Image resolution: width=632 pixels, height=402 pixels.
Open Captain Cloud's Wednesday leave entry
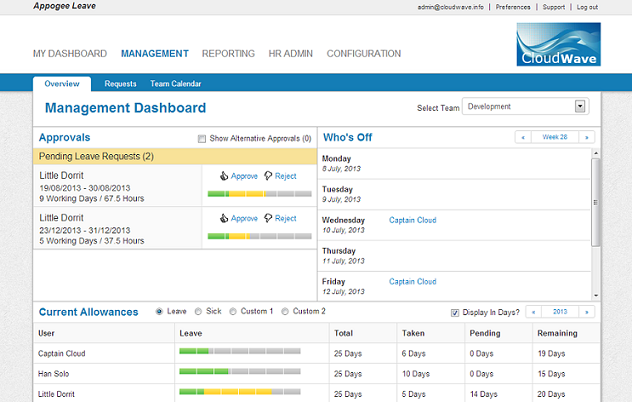coord(412,220)
